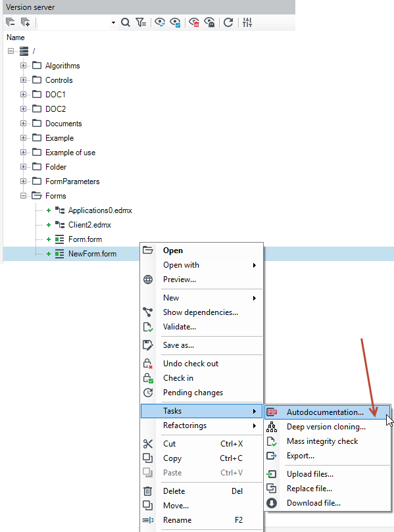The height and width of the screenshot is (532, 394).
Task: Toggle the eye icon with blue checkmark
Action: (175, 23)
